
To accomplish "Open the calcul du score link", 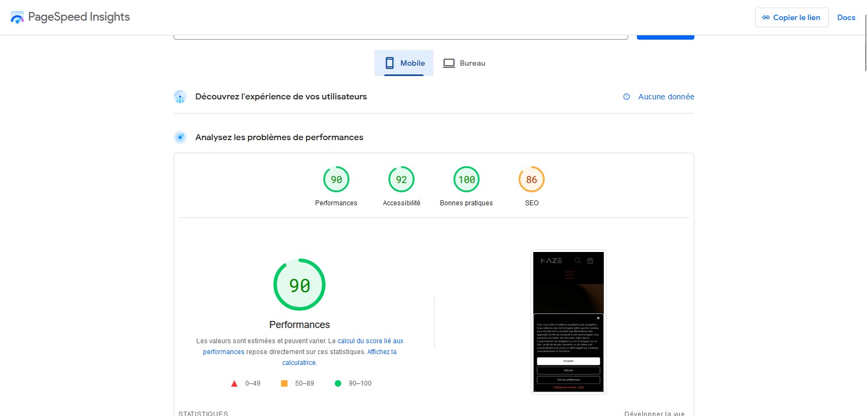I will [x=371, y=341].
